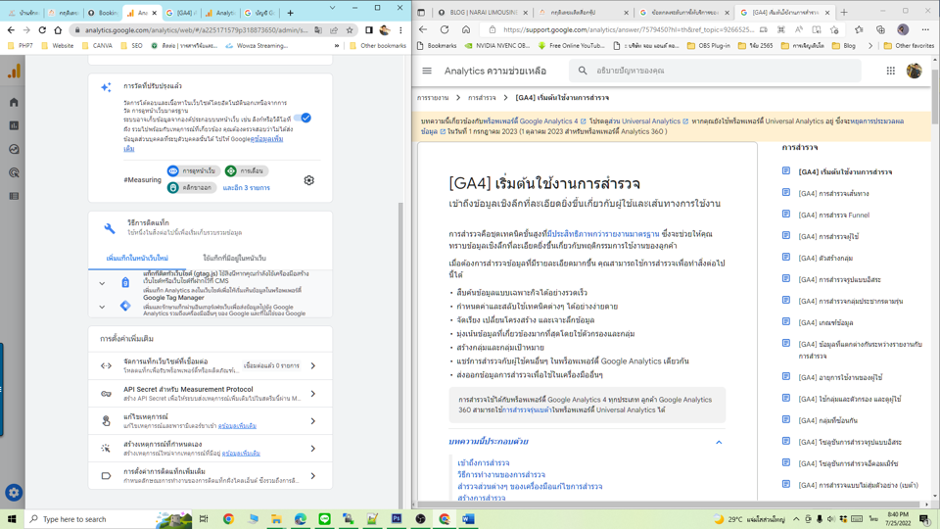The width and height of the screenshot is (941, 529).
Task: Open Analytics Home from left sidebar
Action: [x=14, y=102]
